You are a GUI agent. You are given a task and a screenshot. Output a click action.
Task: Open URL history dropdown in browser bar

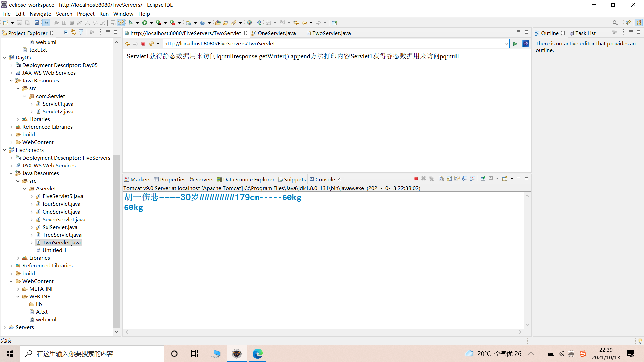pyautogui.click(x=506, y=44)
